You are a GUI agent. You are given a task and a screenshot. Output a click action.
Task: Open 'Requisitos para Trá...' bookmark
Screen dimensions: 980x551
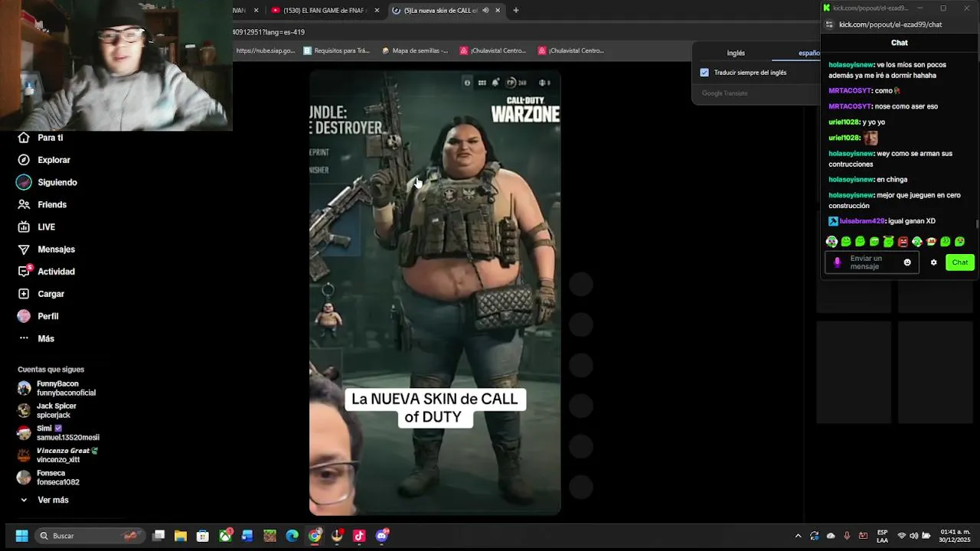336,51
